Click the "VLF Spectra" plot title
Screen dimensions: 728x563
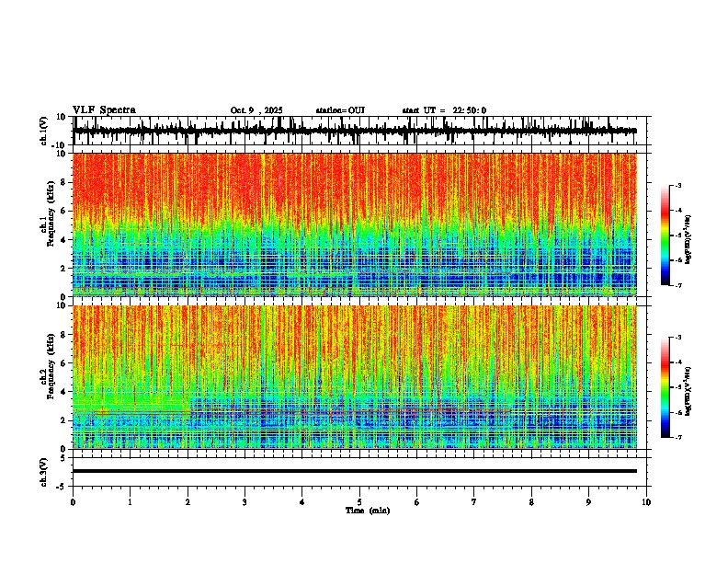pyautogui.click(x=104, y=110)
